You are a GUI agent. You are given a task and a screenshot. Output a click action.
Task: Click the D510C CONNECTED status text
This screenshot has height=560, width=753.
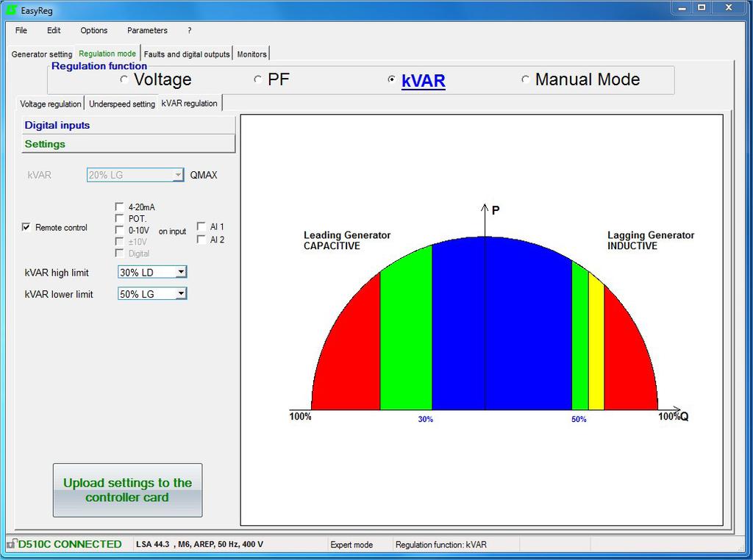coord(70,544)
